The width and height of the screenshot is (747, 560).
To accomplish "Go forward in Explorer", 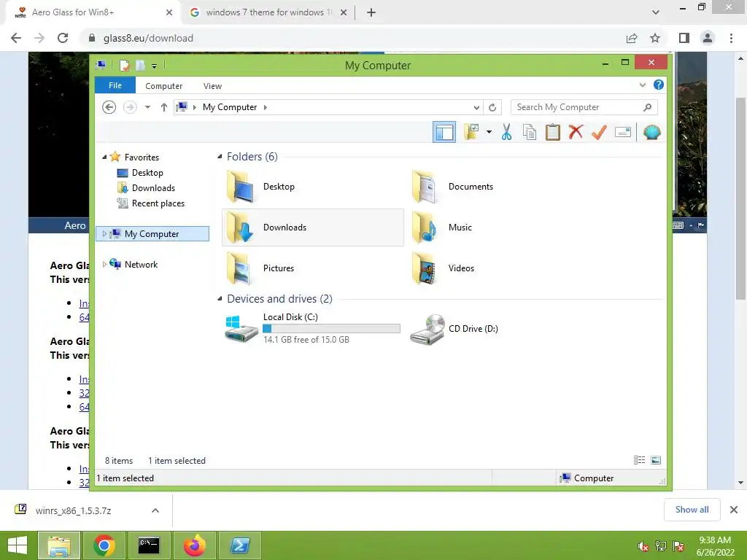I will [130, 107].
